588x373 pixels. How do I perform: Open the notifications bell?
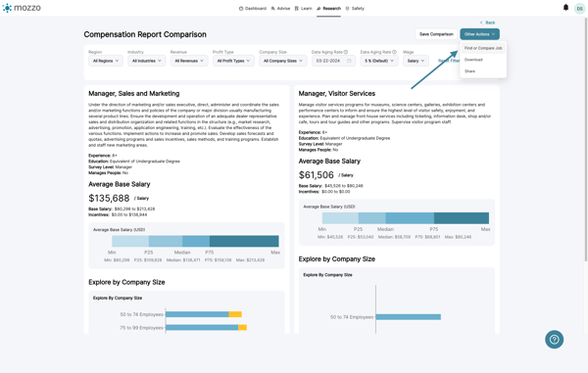565,8
